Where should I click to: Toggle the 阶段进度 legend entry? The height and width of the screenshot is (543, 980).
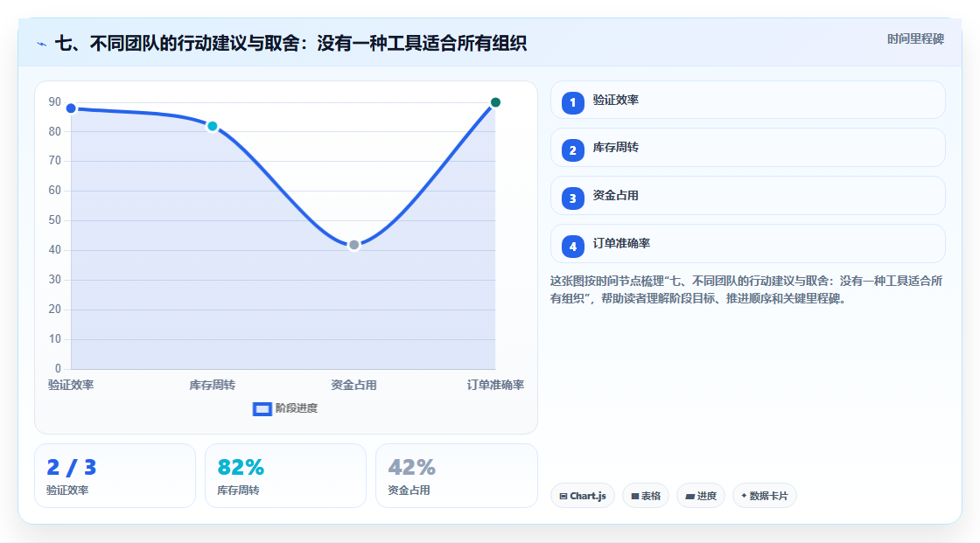click(285, 408)
